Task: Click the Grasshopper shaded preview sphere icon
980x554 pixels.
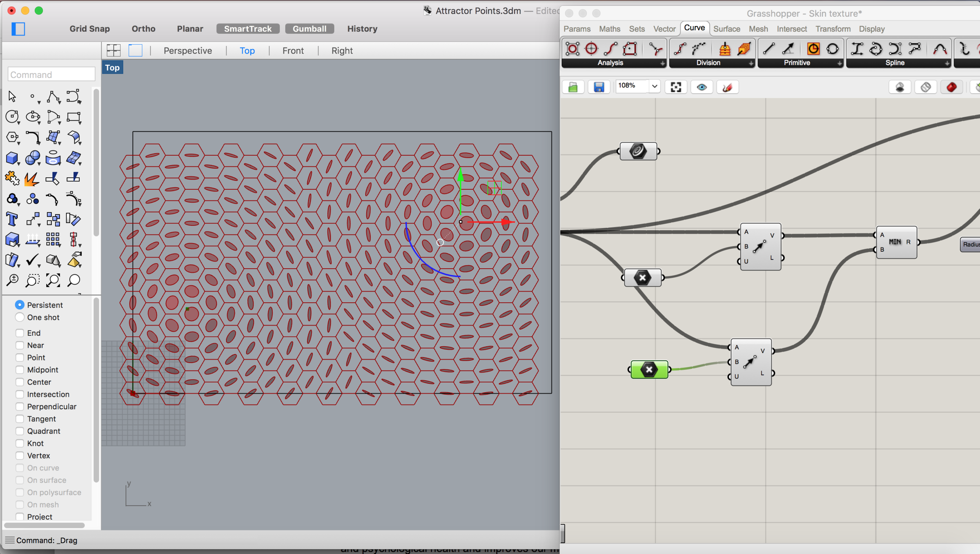Action: click(900, 87)
